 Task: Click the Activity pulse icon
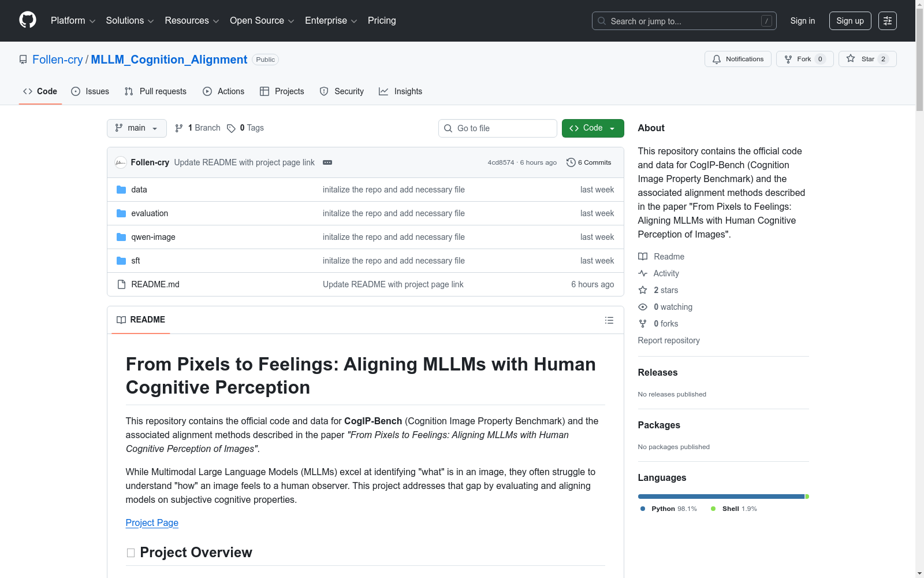point(643,273)
